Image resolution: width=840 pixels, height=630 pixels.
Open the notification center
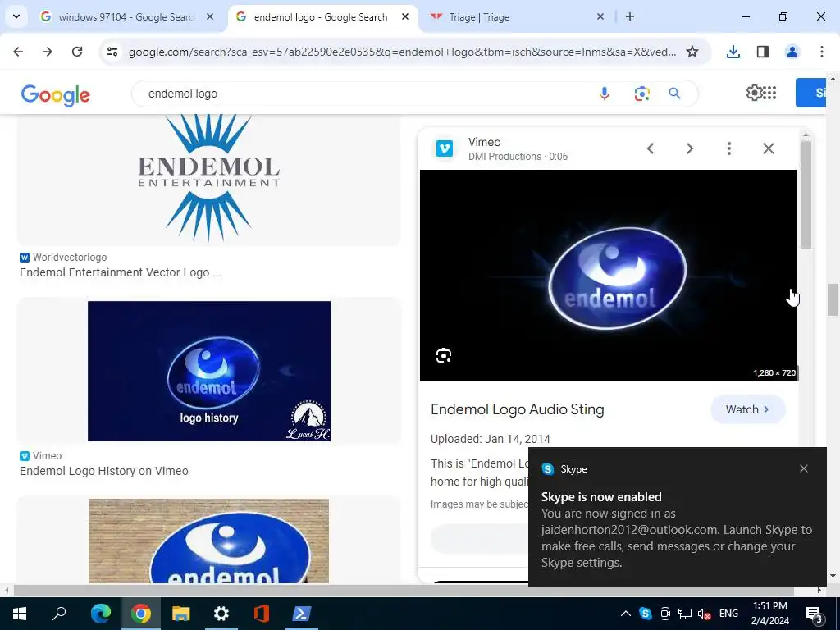[815, 614]
